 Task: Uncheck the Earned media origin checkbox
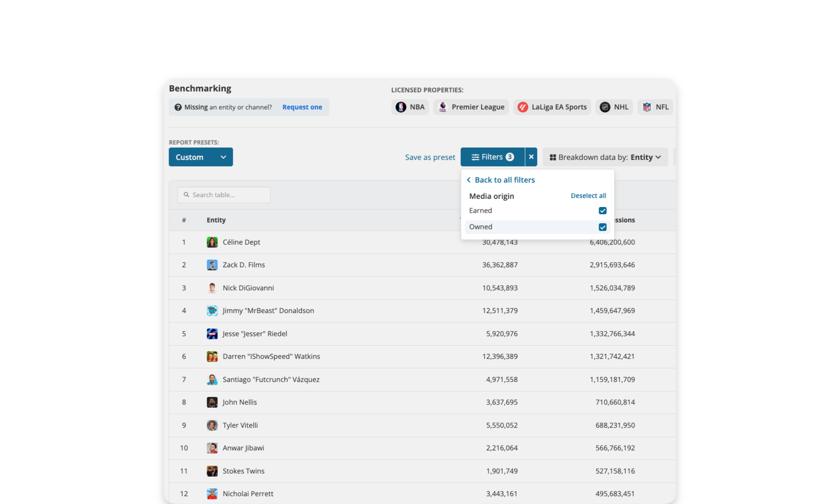[603, 210]
